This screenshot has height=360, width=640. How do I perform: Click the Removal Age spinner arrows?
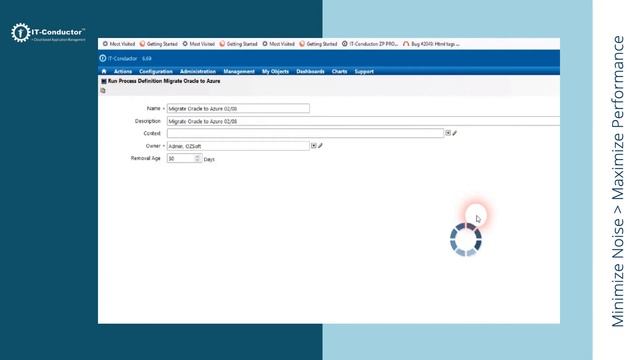(x=198, y=158)
